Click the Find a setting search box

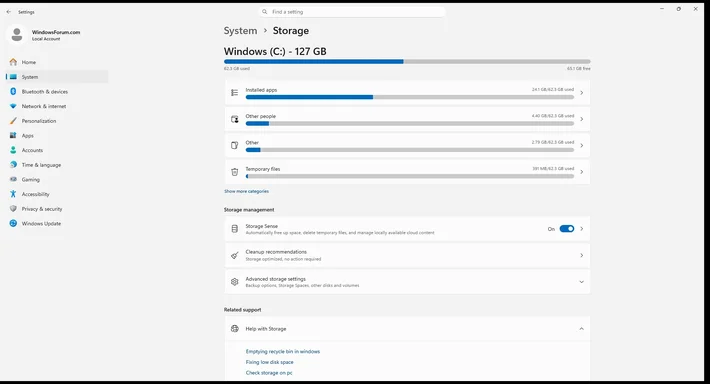pos(352,12)
